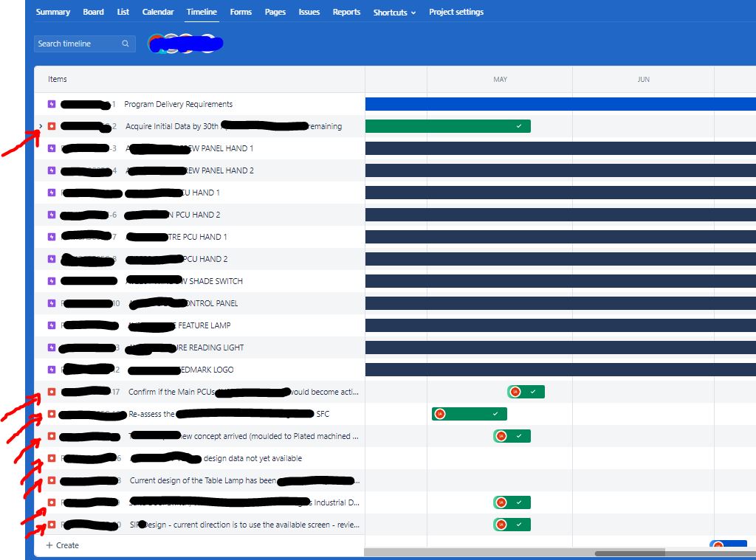Open the Shortcuts dropdown menu
The height and width of the screenshot is (560, 756).
[394, 12]
